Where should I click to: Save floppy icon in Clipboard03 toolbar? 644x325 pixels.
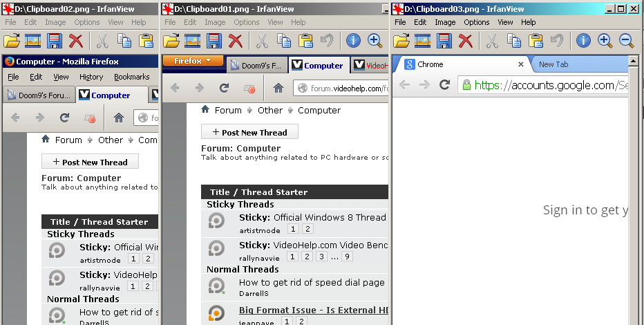444,41
